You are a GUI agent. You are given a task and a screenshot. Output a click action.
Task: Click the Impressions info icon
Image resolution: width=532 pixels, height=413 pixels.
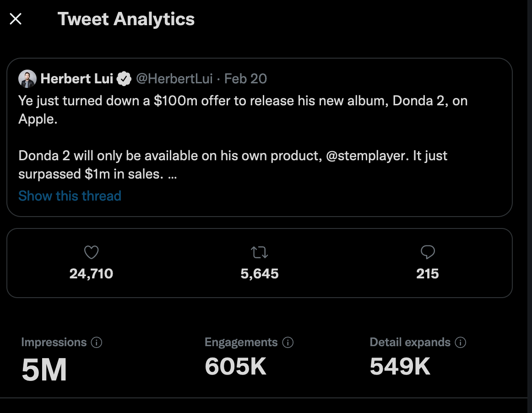[x=97, y=342]
